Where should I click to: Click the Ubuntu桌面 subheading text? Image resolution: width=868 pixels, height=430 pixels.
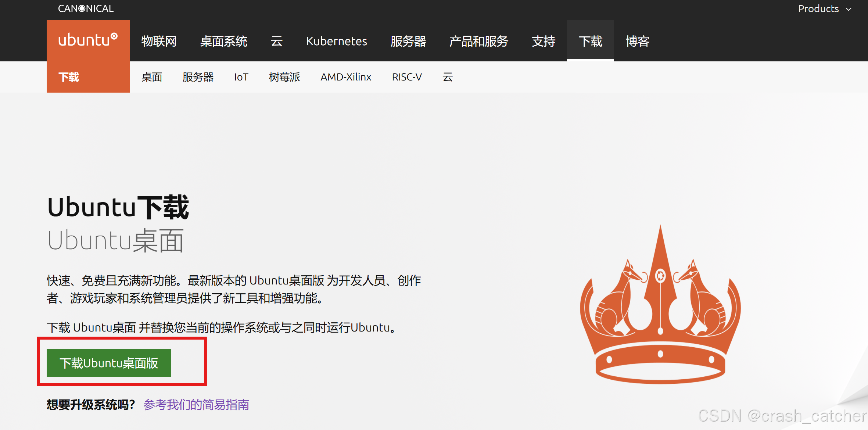tap(115, 240)
